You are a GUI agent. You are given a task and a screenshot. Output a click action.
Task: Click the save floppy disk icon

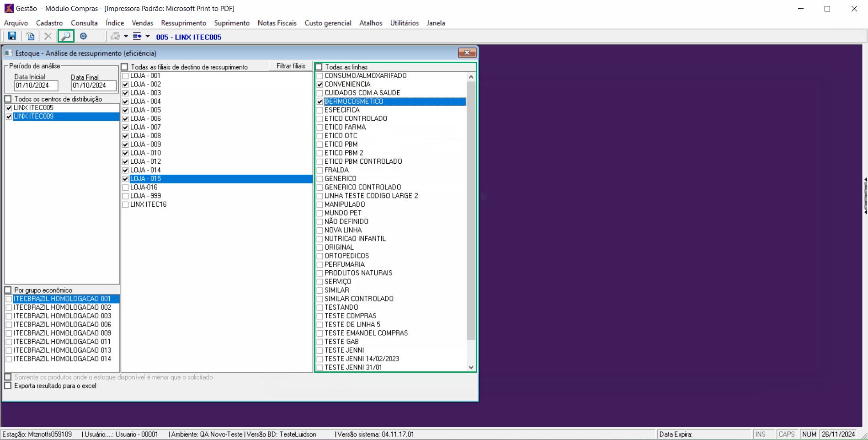12,36
